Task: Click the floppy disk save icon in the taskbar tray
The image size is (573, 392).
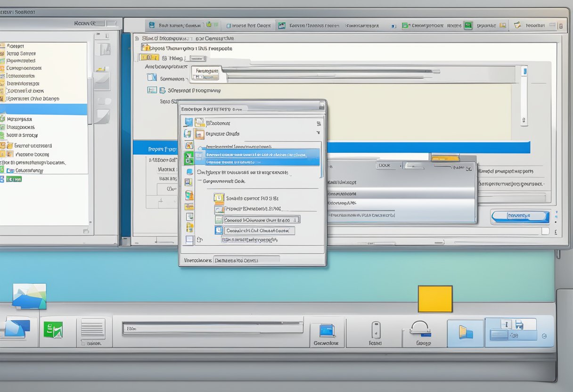Action: tap(519, 324)
